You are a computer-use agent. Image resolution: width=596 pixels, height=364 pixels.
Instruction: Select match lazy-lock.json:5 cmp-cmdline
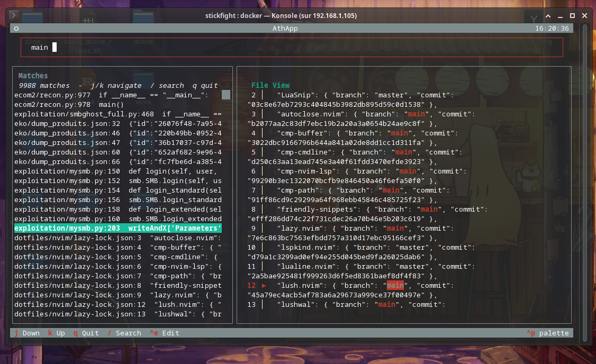point(118,257)
